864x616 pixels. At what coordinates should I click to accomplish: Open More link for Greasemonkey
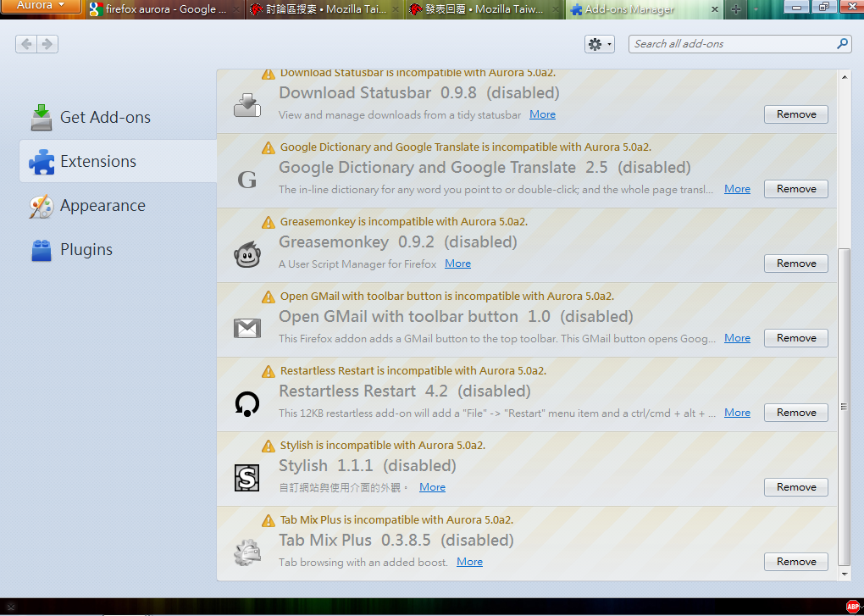tap(458, 264)
